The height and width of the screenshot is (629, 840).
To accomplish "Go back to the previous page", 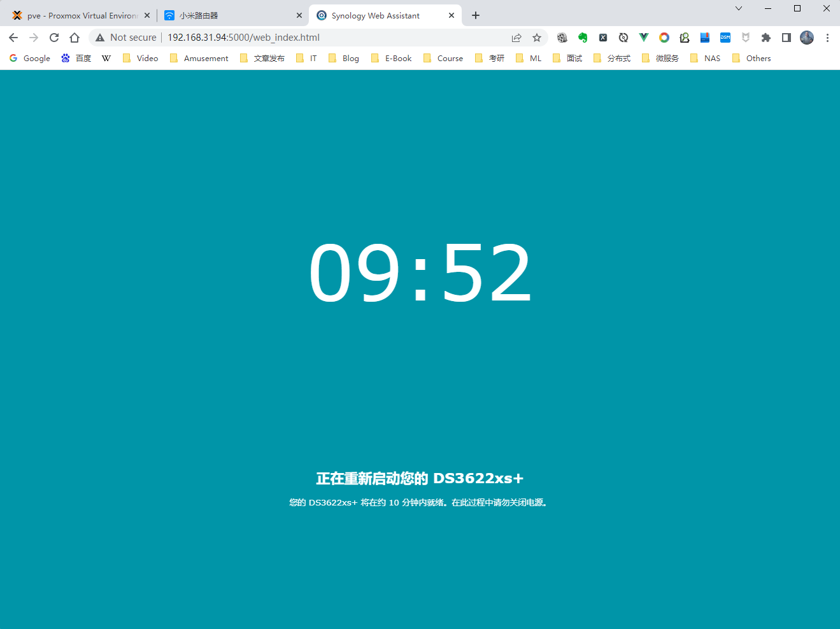I will pyautogui.click(x=13, y=38).
